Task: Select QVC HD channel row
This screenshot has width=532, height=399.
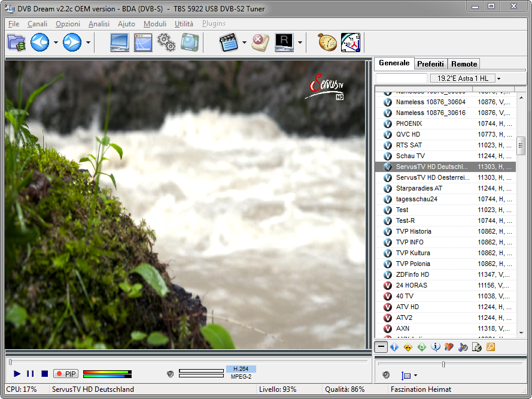Action: 445,134
